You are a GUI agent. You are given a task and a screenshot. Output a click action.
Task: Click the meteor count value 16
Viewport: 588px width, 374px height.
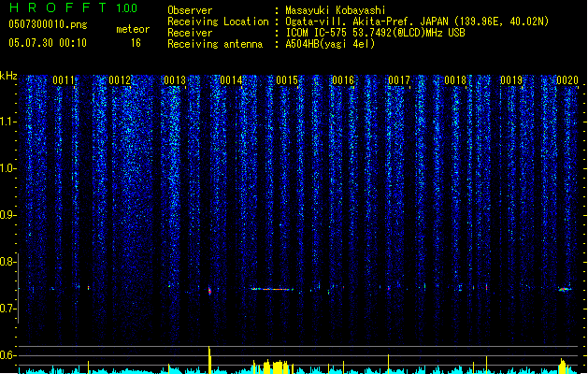point(136,43)
